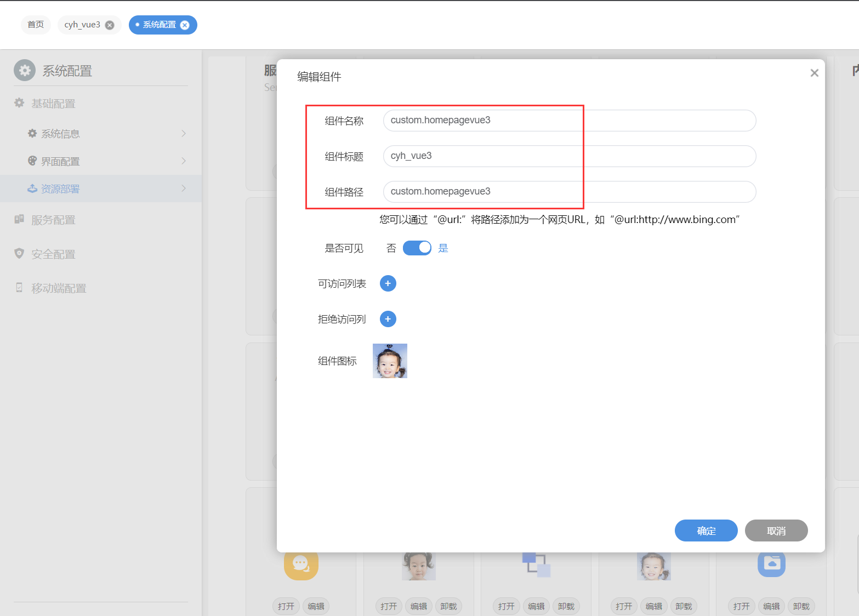Click plus button beside 可访问列表
The image size is (859, 616).
388,283
